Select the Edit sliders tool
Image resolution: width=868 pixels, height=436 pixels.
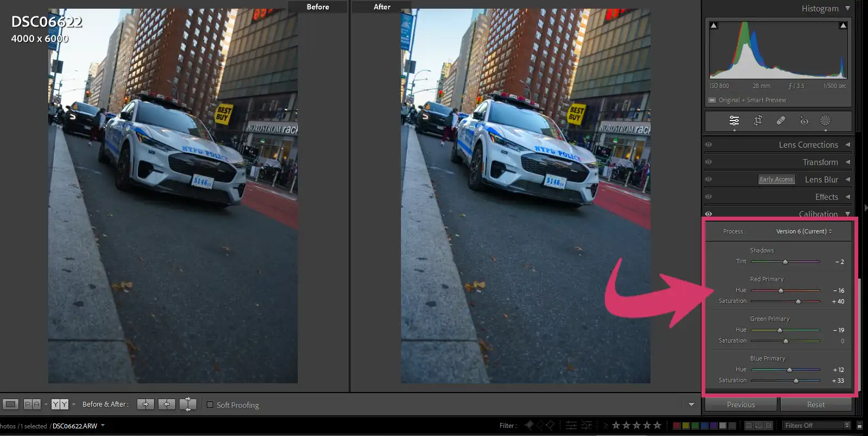[734, 121]
